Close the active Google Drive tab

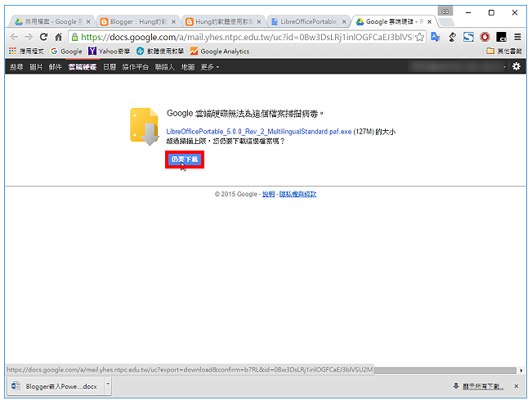point(430,22)
